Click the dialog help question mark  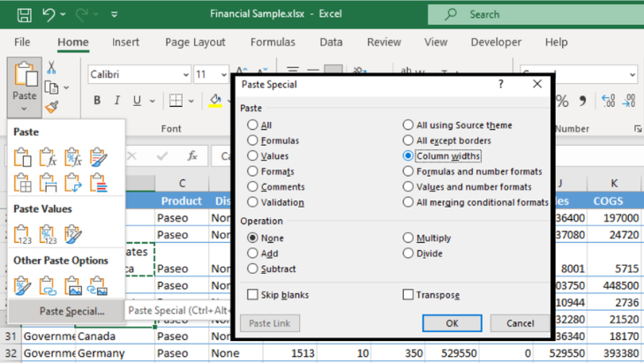click(501, 84)
